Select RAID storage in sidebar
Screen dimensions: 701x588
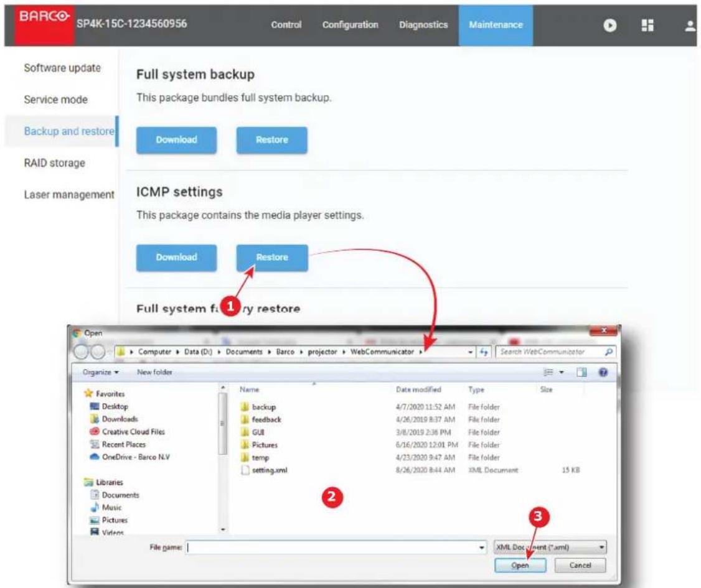tap(54, 163)
